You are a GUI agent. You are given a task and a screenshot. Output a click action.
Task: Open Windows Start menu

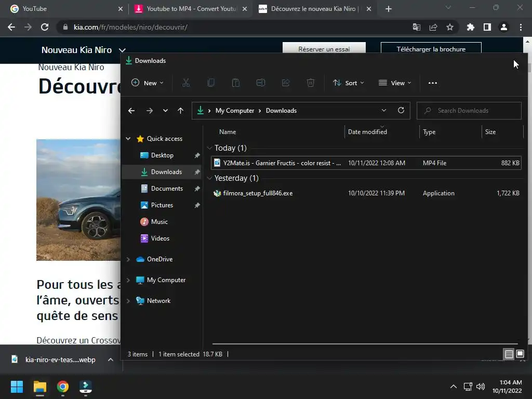tap(17, 387)
